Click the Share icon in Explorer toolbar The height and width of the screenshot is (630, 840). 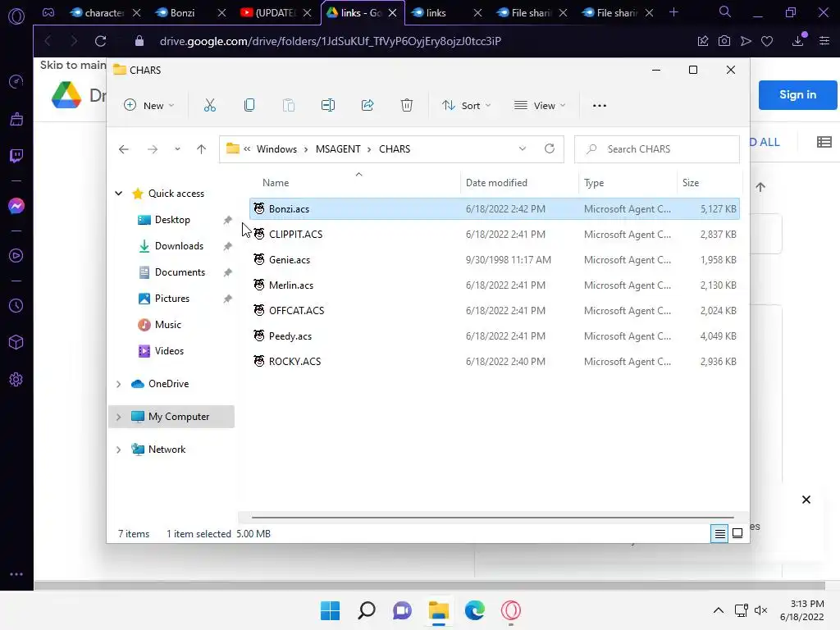tap(367, 106)
